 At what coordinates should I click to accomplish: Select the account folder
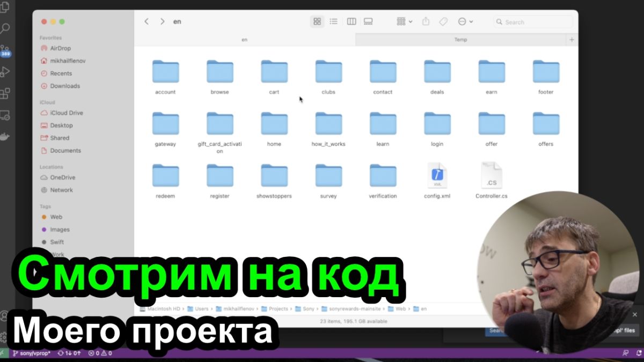point(165,72)
